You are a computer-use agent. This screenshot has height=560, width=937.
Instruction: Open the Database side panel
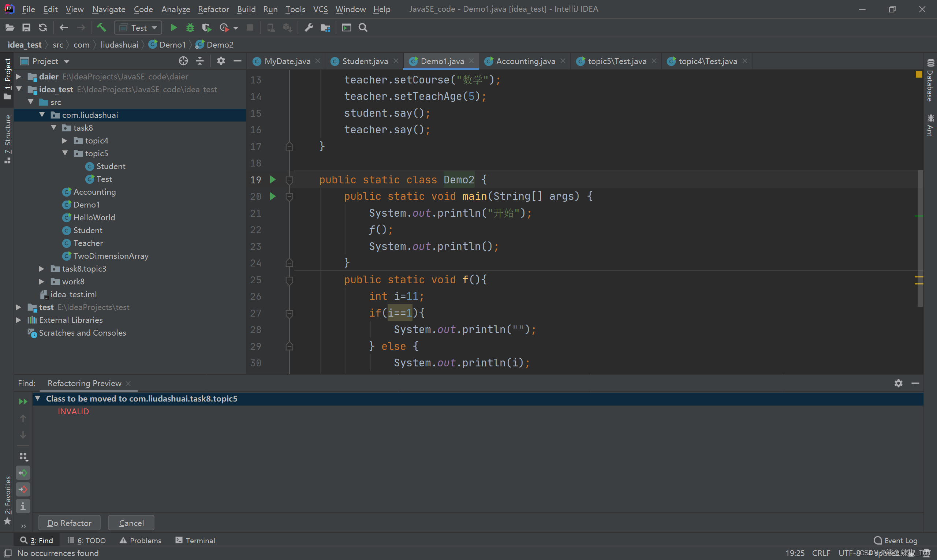[930, 81]
